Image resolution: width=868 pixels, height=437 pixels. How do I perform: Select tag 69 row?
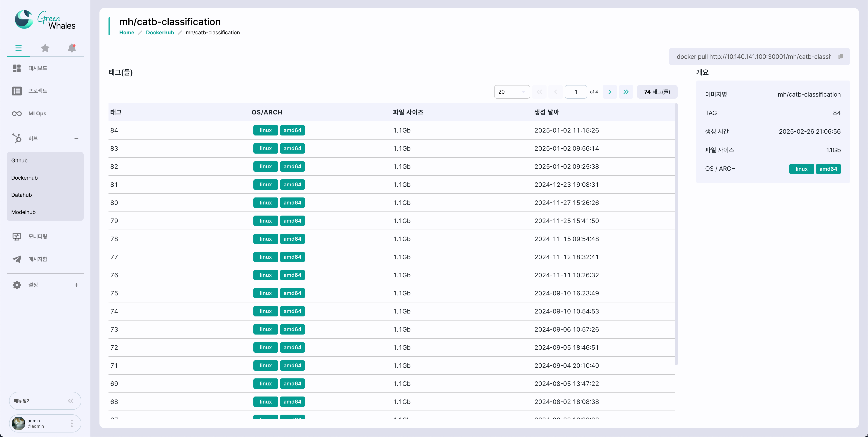tap(392, 384)
